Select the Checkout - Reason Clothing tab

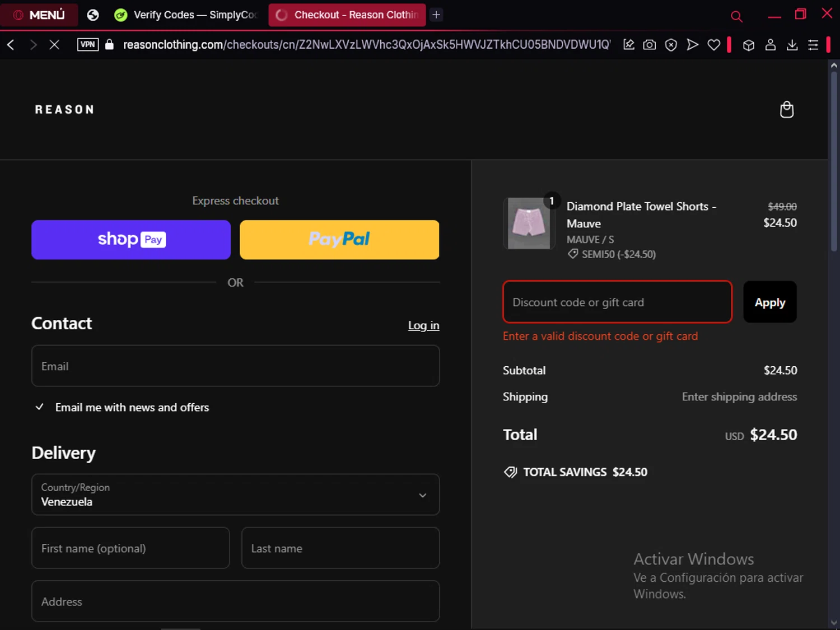pos(347,15)
